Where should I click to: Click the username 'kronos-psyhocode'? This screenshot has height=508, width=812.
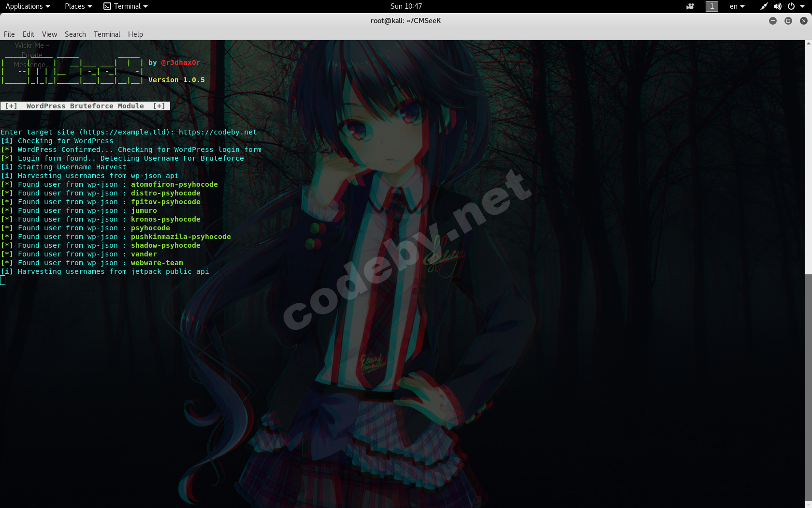click(x=166, y=219)
